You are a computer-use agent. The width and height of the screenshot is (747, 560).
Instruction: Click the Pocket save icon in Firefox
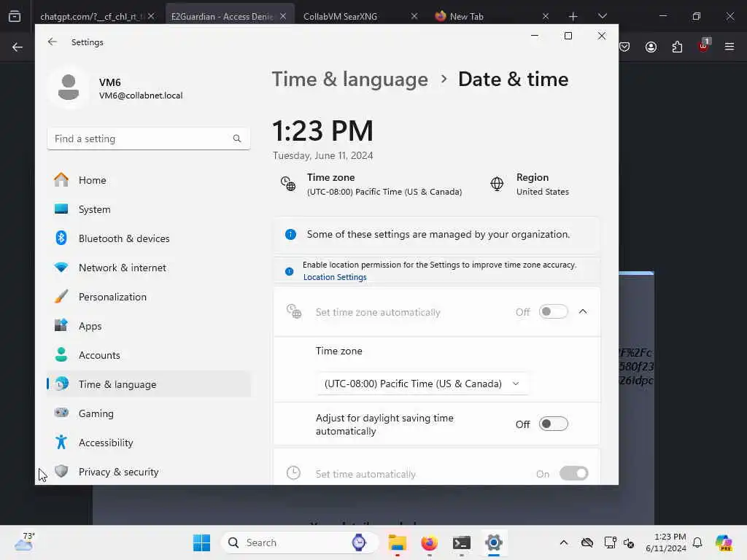point(624,47)
